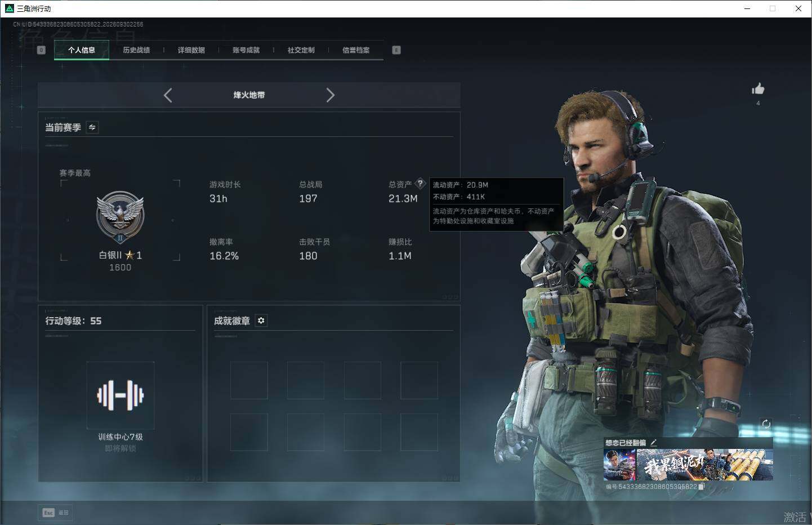Click the 烽火地带 mode title

(x=249, y=95)
